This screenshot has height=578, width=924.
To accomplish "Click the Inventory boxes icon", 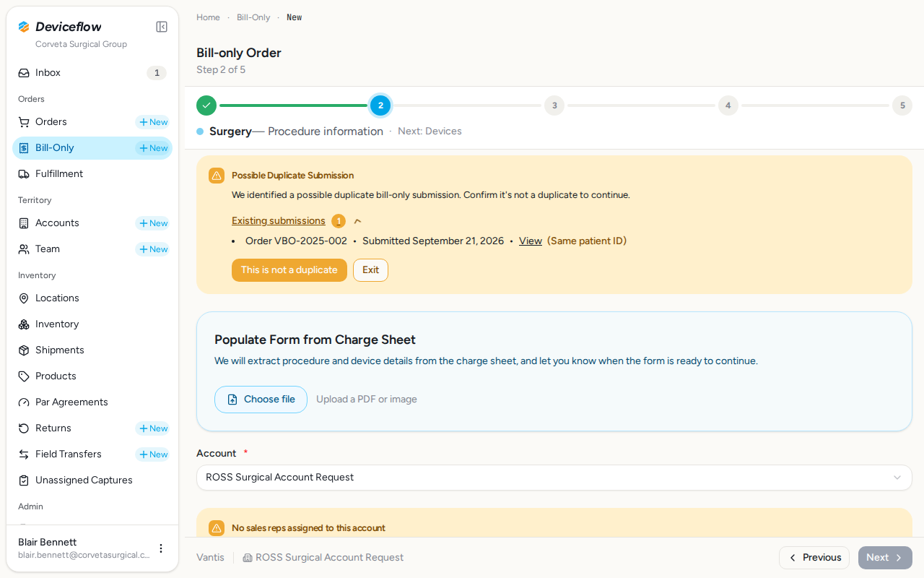I will [x=24, y=324].
